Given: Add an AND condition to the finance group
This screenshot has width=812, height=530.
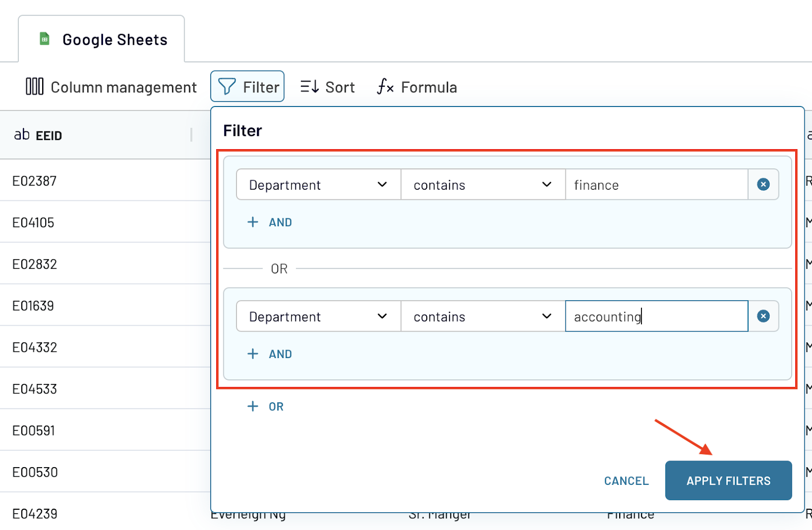Looking at the screenshot, I should pyautogui.click(x=269, y=222).
